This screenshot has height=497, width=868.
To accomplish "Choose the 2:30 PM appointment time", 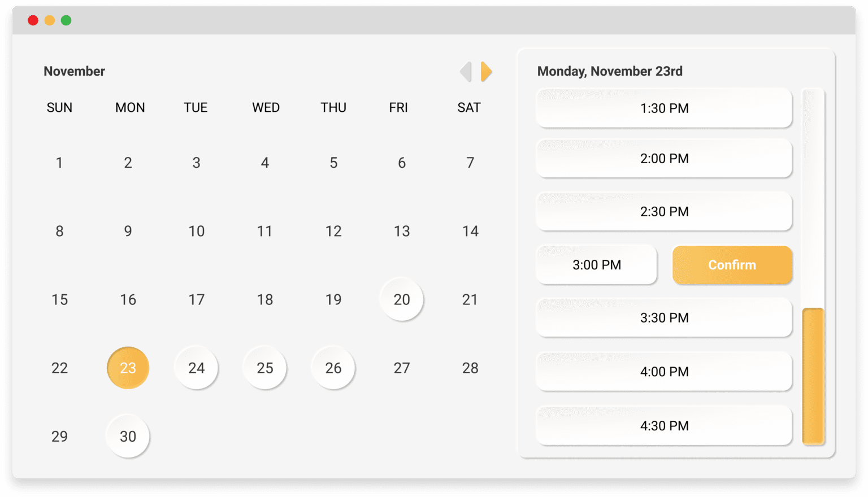I will [664, 212].
